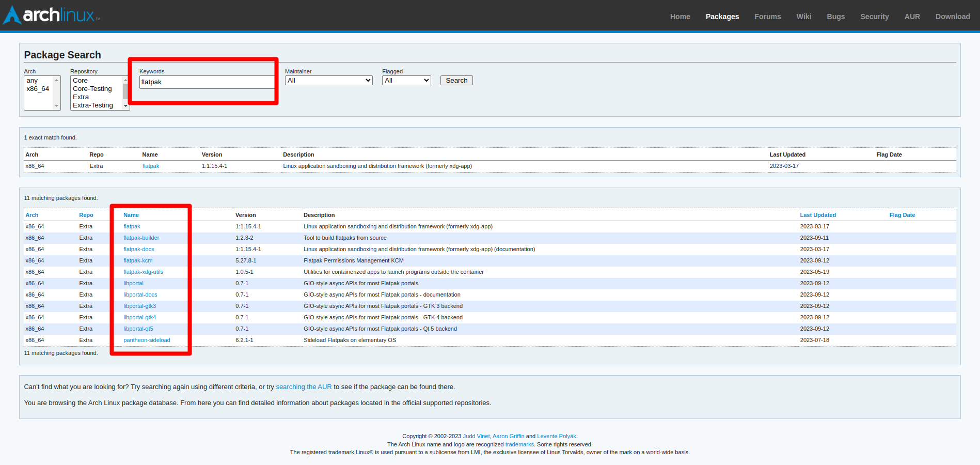980x465 pixels.
Task: Focus the Keywords input field
Action: [207, 82]
